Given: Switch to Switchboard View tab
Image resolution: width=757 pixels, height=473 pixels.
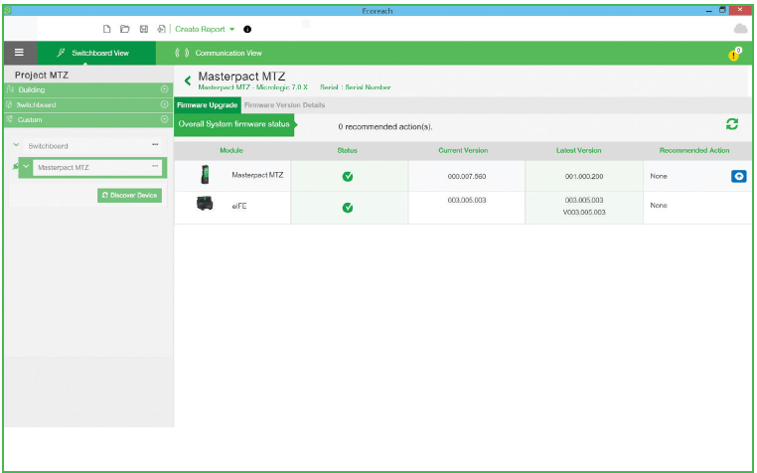Looking at the screenshot, I should [x=97, y=53].
